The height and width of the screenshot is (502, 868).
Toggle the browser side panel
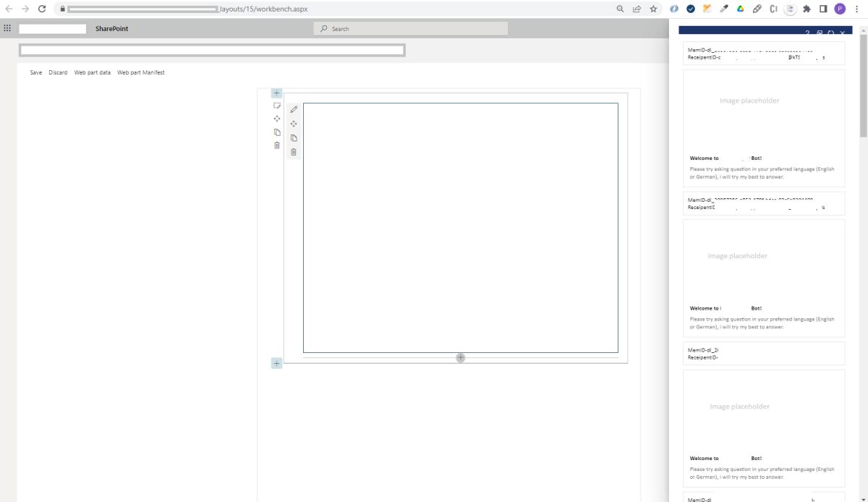(x=823, y=9)
